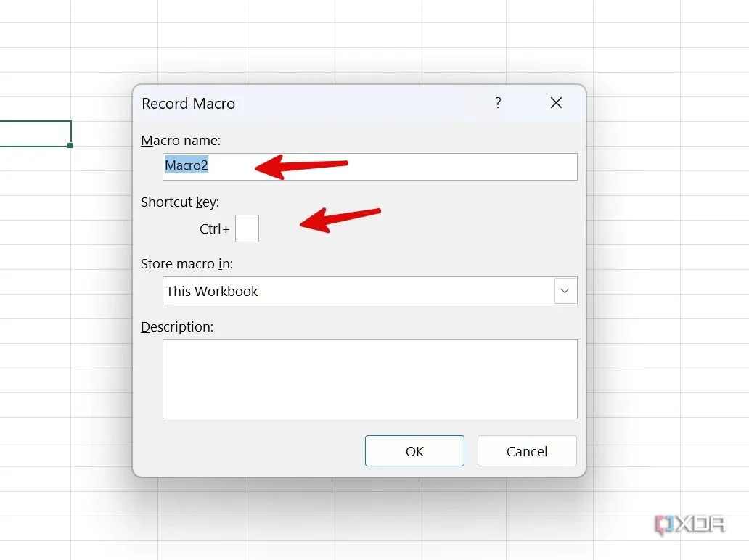The width and height of the screenshot is (749, 560).
Task: Click the Description text area
Action: pos(369,379)
